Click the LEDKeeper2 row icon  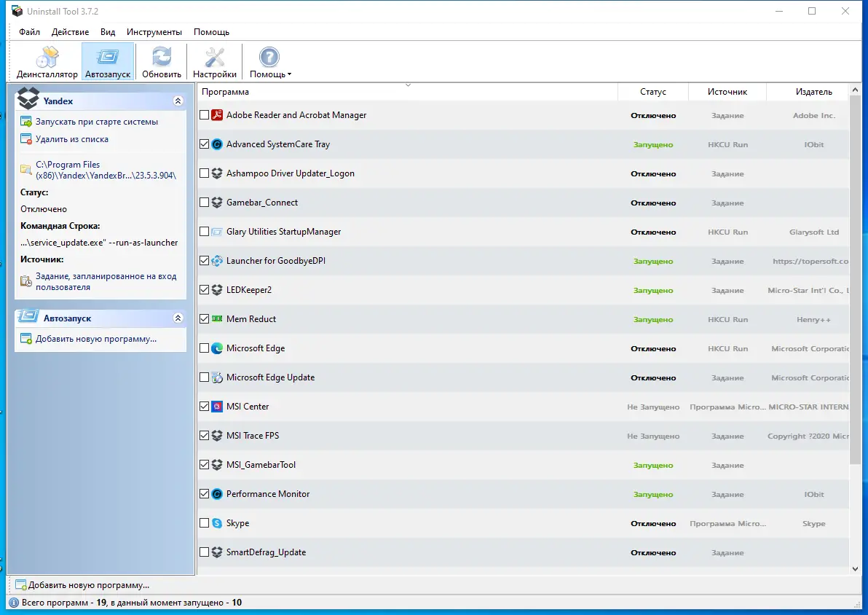(217, 290)
